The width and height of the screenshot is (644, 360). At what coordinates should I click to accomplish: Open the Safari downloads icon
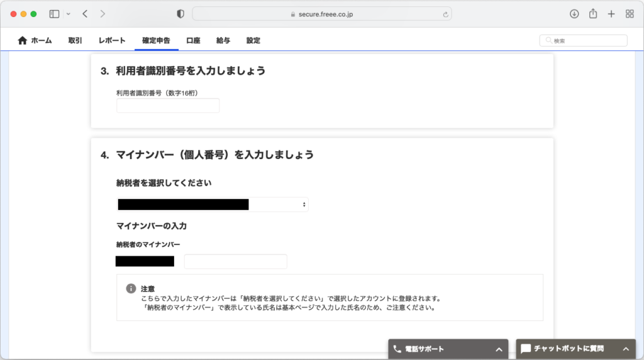[574, 14]
